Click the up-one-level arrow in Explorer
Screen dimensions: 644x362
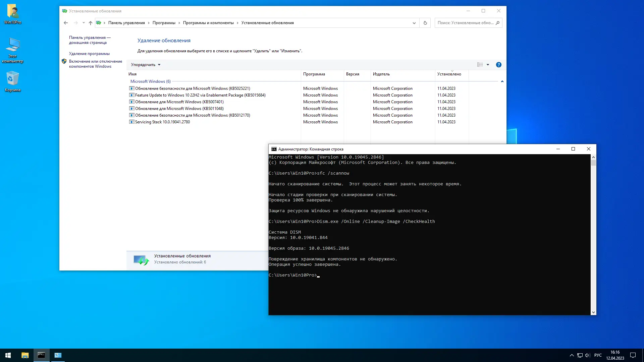pos(90,23)
